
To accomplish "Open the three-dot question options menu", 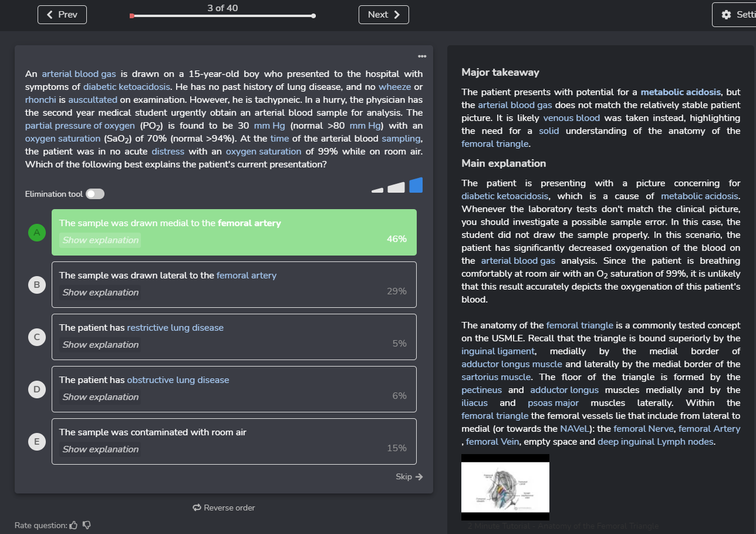I will click(422, 56).
